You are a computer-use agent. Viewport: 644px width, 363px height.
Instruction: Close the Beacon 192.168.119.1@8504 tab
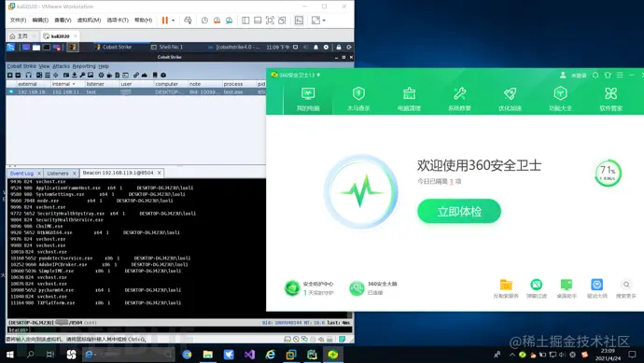(159, 173)
